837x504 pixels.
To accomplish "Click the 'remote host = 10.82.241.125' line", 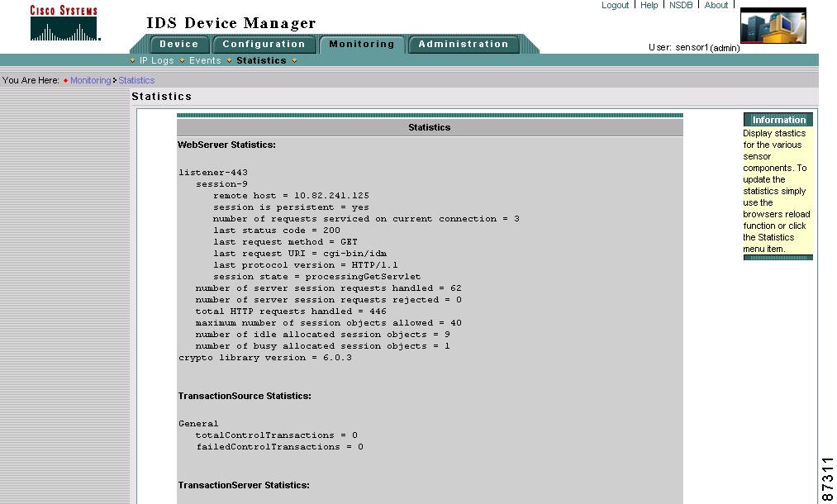I will pos(291,196).
